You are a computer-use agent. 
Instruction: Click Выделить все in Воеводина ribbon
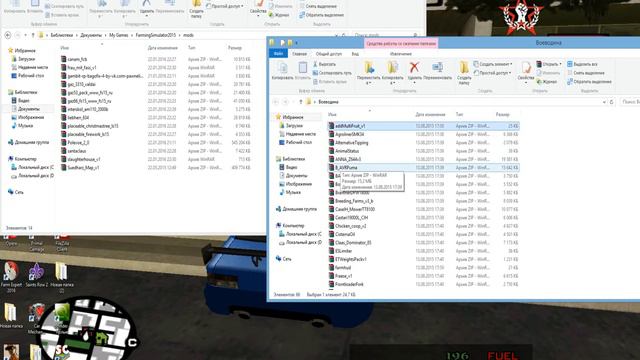pyautogui.click(x=582, y=64)
